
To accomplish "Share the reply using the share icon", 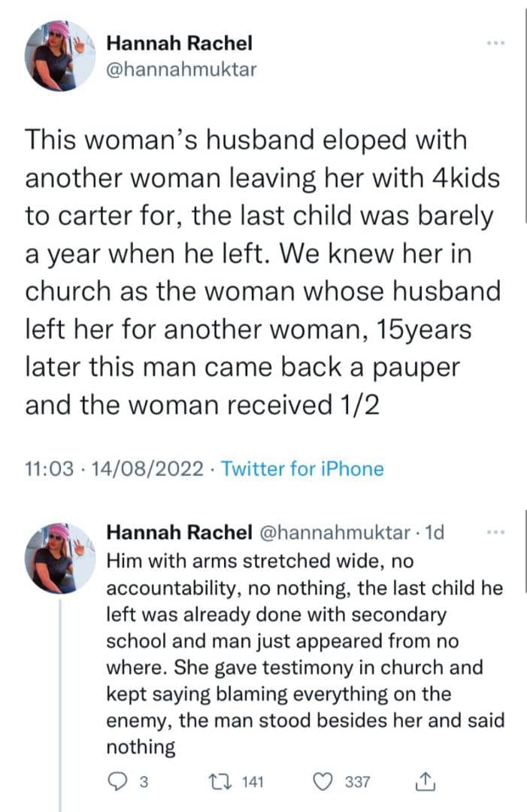I will coord(425,782).
